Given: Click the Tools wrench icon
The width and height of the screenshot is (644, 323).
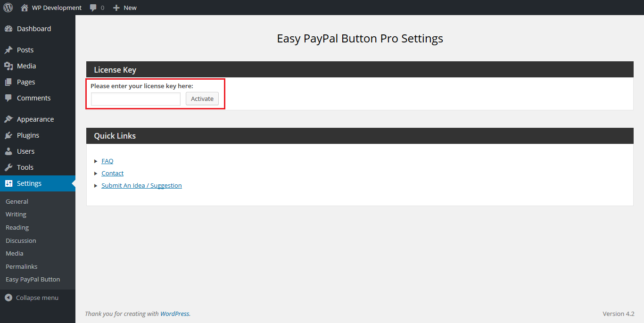Looking at the screenshot, I should pos(8,167).
